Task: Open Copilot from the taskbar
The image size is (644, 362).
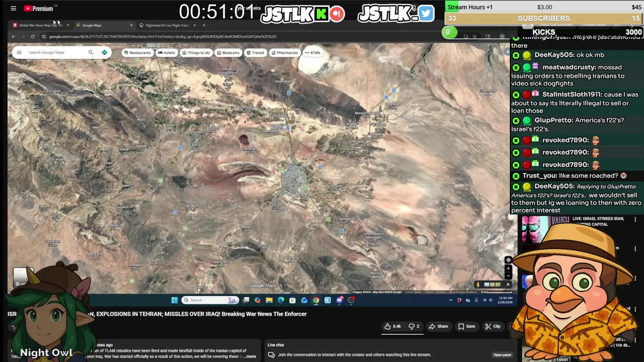Action: 258,300
